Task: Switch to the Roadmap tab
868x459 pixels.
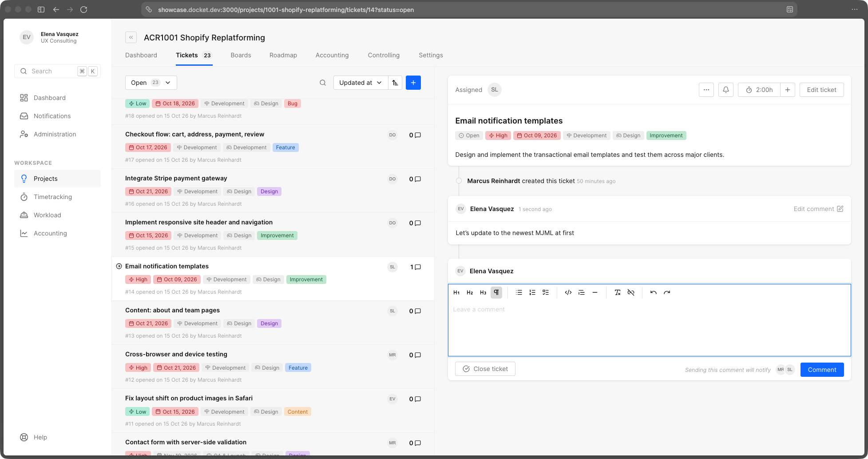Action: pyautogui.click(x=283, y=55)
